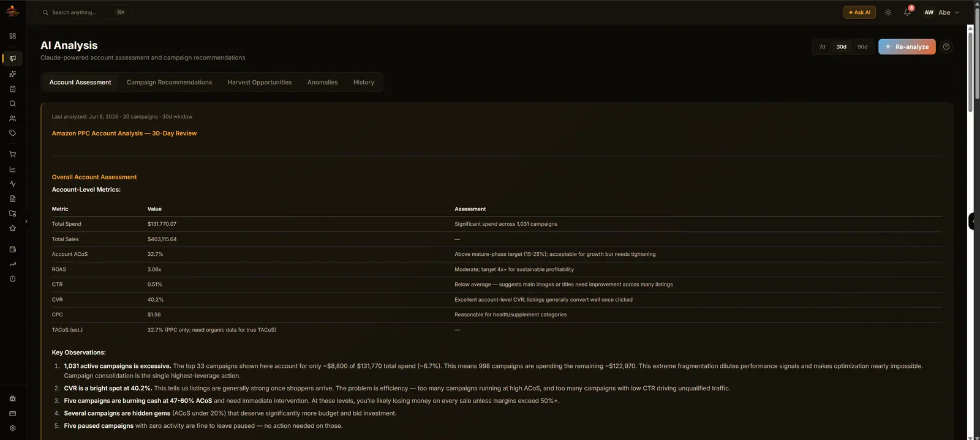Click the 'Overall Account Assessment' heading

(94, 177)
